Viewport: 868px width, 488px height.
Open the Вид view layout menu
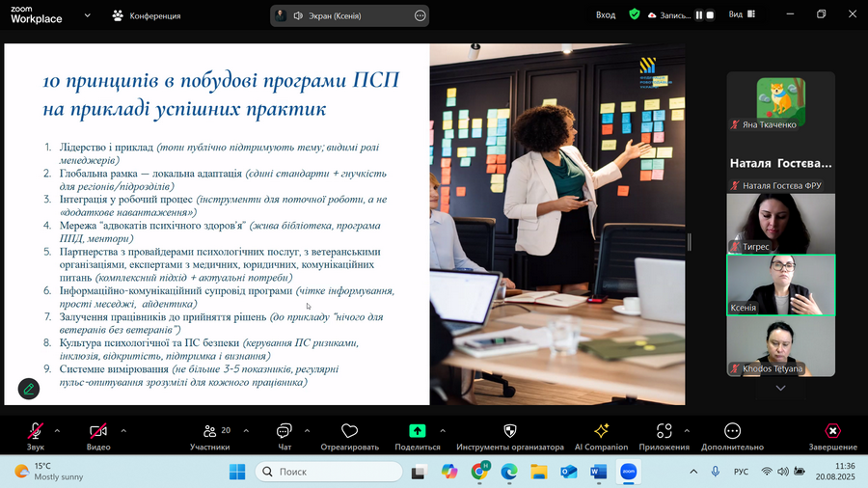point(741,15)
